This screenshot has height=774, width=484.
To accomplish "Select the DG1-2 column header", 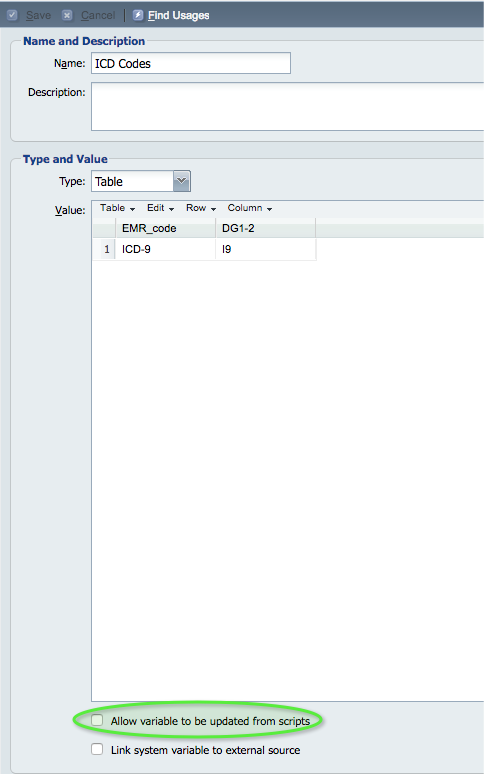I will (x=265, y=229).
